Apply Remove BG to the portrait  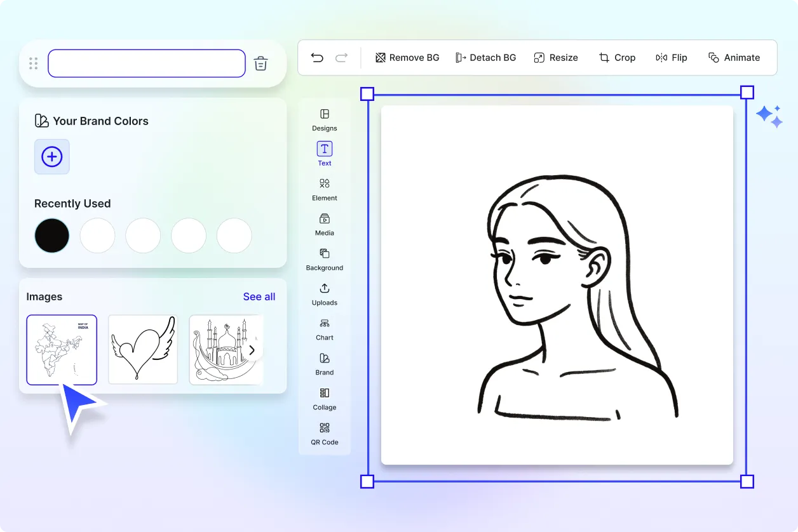407,57
